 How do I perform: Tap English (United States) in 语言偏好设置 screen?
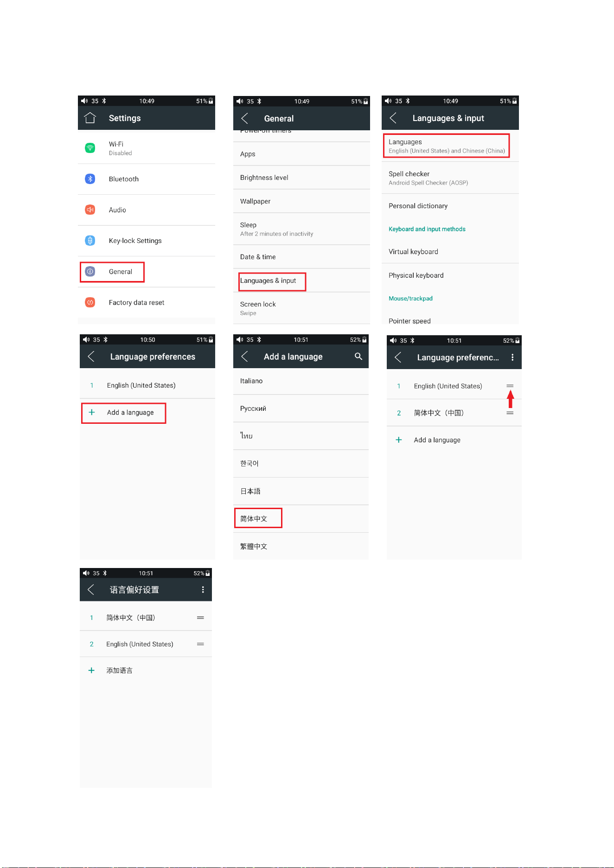(x=146, y=644)
